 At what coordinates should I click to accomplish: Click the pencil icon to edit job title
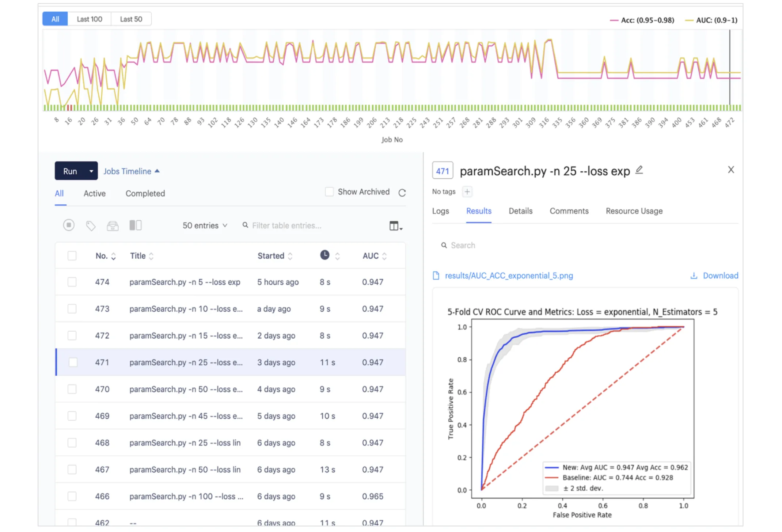tap(639, 170)
